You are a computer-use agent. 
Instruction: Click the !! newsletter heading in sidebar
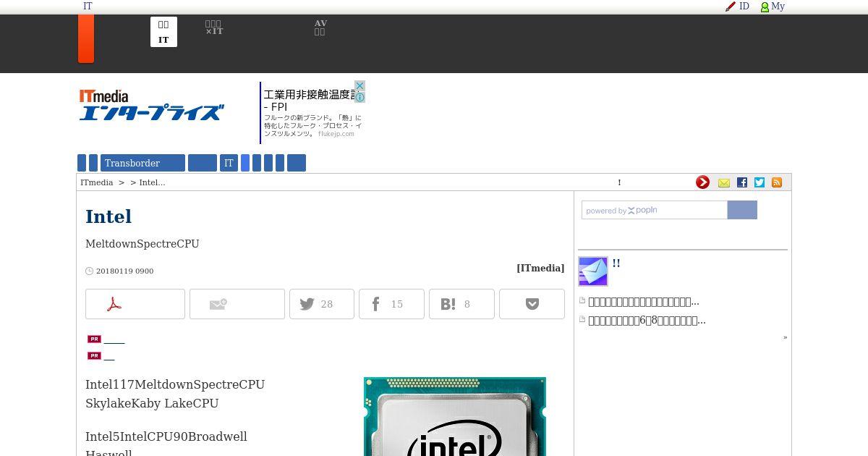[x=616, y=263]
